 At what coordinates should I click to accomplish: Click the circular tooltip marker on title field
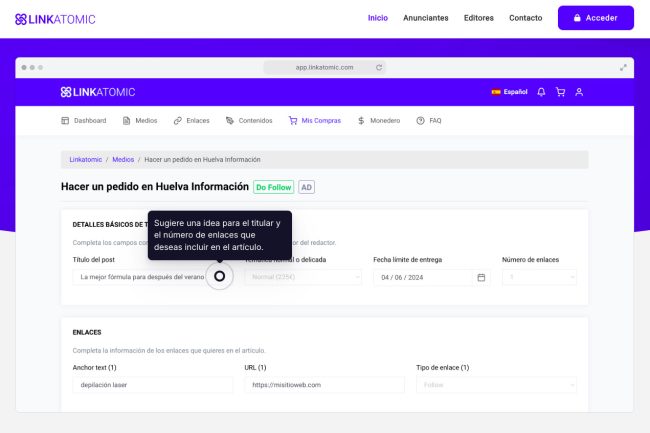pyautogui.click(x=220, y=276)
